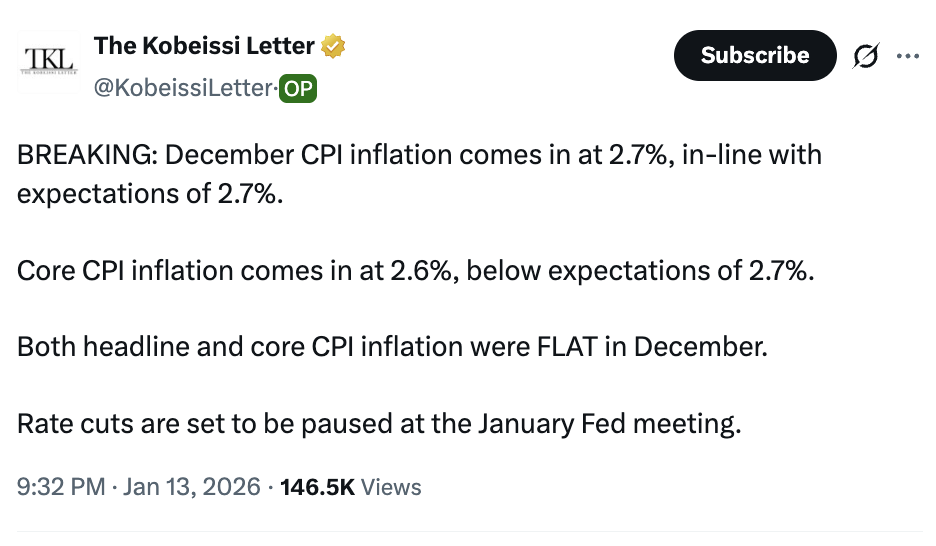Click the Views label
This screenshot has width=936, height=546.
point(391,487)
